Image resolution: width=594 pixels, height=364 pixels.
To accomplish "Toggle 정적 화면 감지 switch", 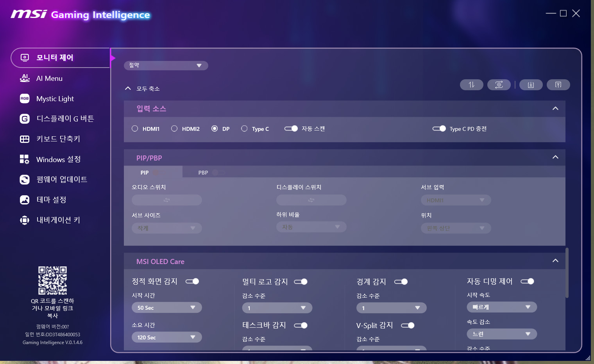I will coord(192,281).
